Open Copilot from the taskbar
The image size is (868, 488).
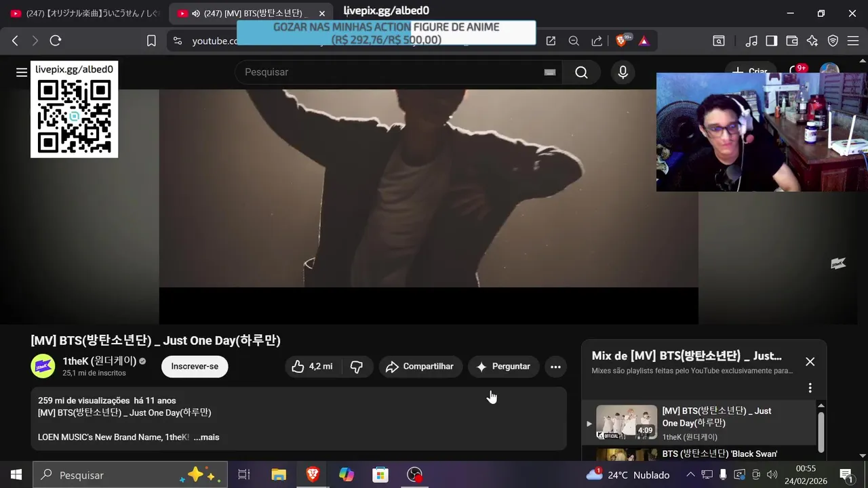[x=347, y=475]
